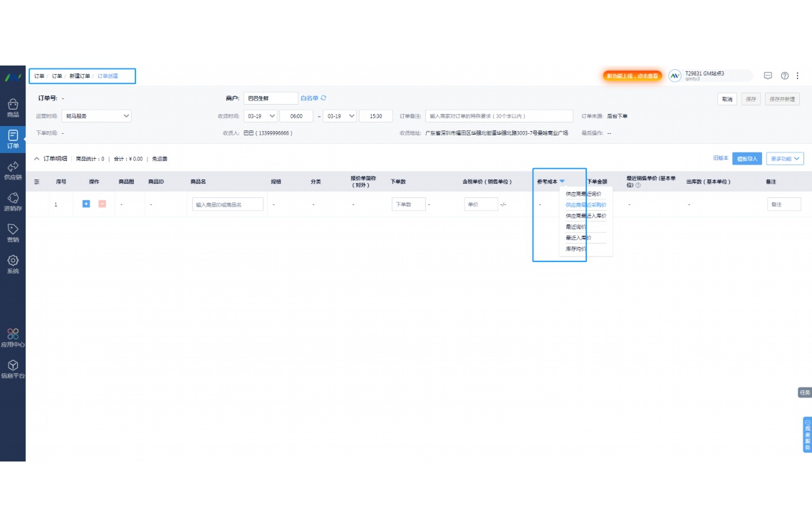Image resolution: width=812 pixels, height=527 pixels.
Task: Open the help question-mark icon
Action: [785, 75]
